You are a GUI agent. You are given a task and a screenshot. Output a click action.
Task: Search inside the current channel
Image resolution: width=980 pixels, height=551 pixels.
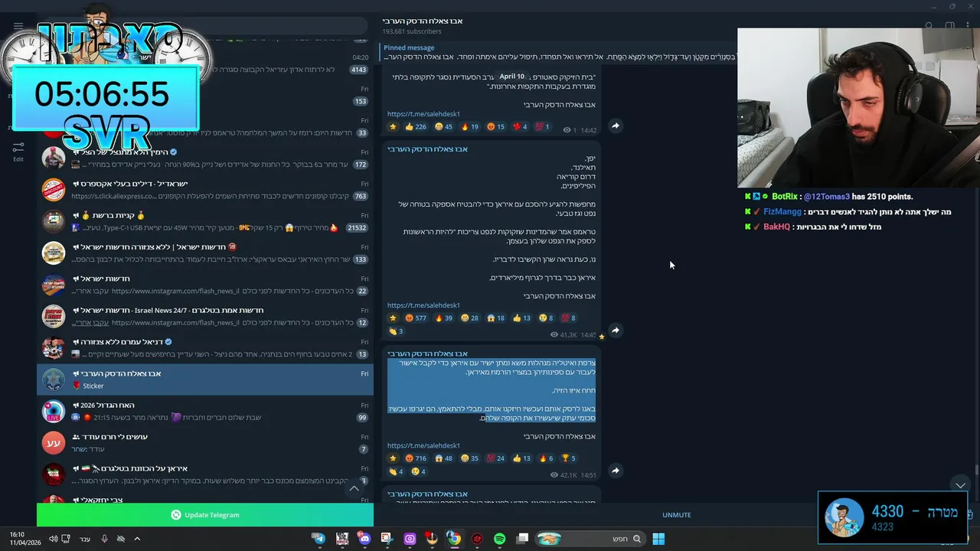tap(929, 26)
